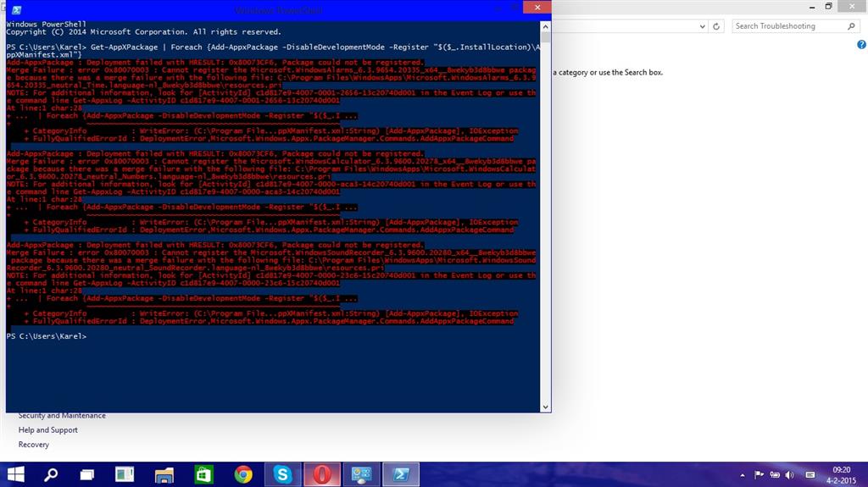Screen dimensions: 868x487
Task: Switch to Opera browser on the taskbar
Action: pos(322,474)
